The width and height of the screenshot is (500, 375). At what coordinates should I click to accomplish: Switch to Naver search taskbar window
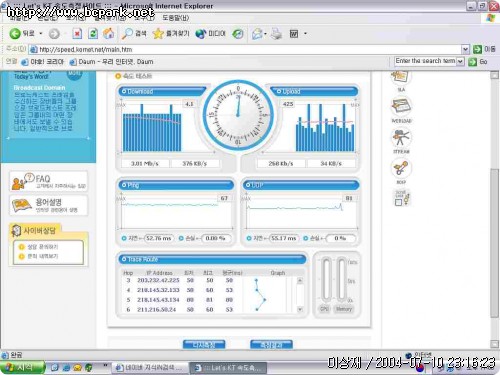pyautogui.click(x=149, y=367)
